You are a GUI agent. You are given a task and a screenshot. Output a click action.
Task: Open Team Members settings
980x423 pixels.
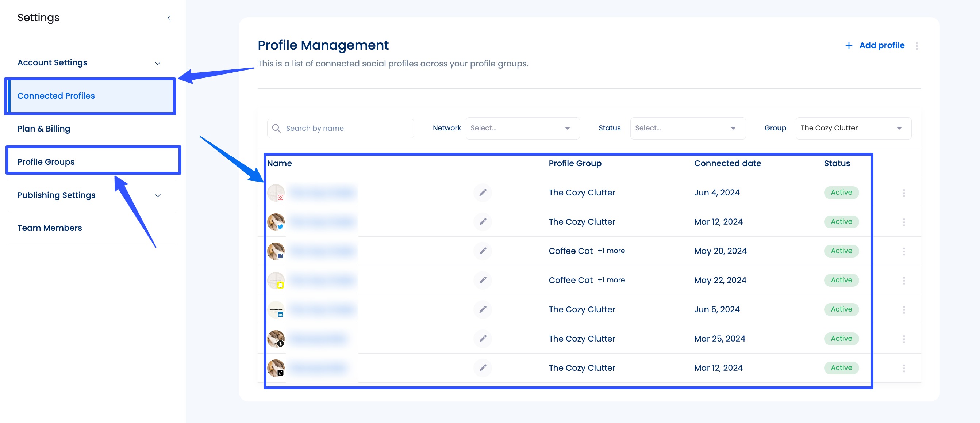(x=50, y=228)
